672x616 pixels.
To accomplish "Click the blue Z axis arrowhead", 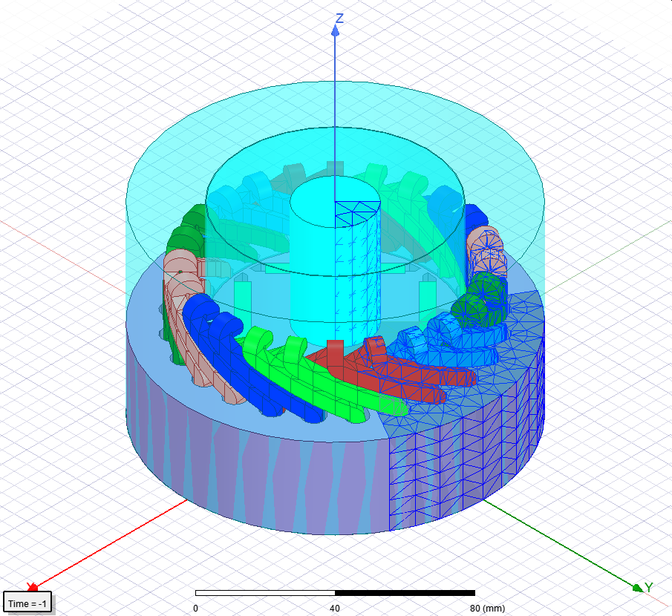I will (336, 30).
